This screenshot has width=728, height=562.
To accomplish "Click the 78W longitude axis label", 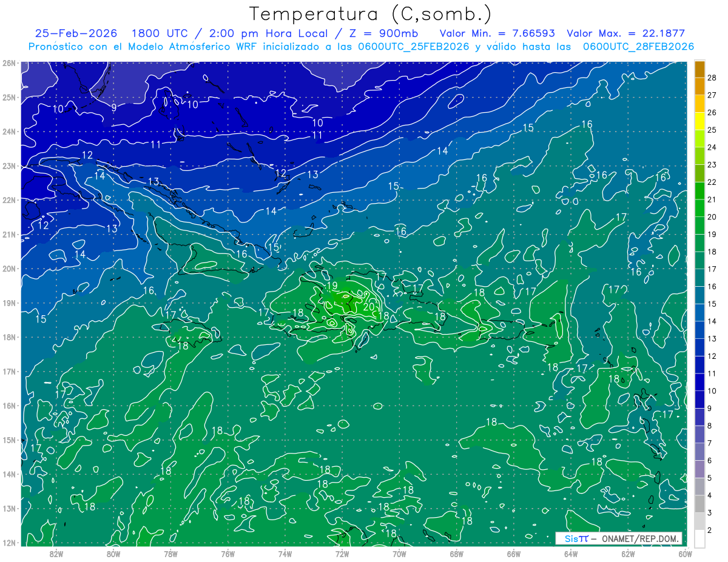I will 170,554.
